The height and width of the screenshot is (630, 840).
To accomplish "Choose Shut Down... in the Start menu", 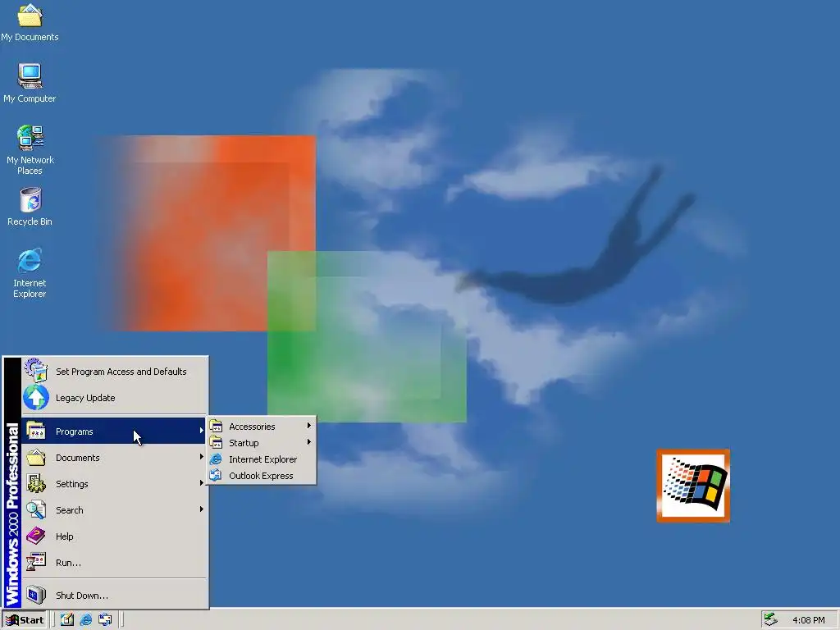I will coord(114,596).
